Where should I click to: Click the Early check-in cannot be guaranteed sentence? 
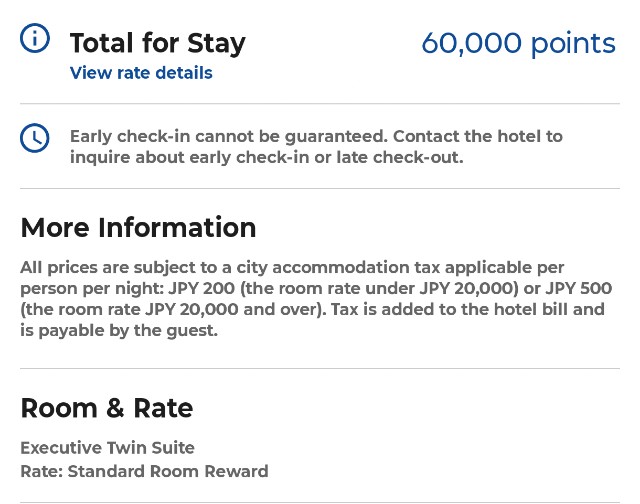click(x=229, y=136)
